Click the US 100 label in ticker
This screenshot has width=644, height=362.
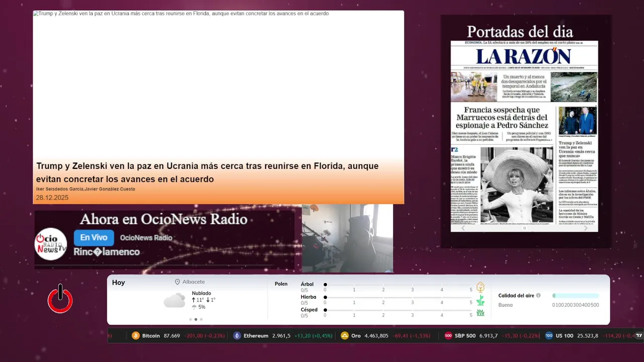click(564, 335)
